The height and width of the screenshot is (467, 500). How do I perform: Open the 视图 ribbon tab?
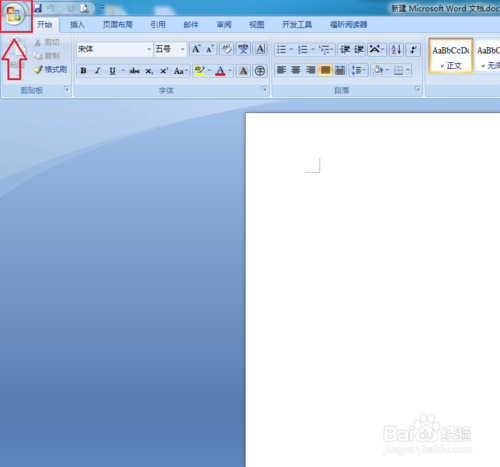click(257, 25)
